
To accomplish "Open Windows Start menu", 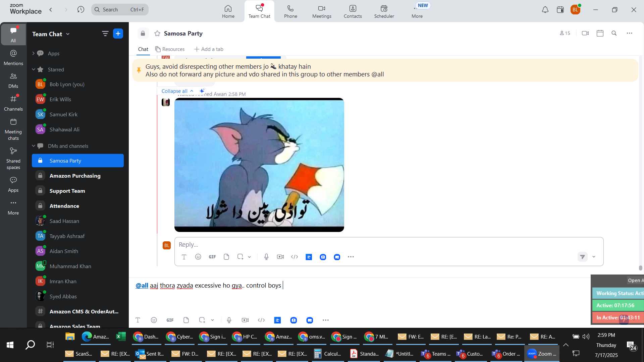I will pyautogui.click(x=10, y=345).
